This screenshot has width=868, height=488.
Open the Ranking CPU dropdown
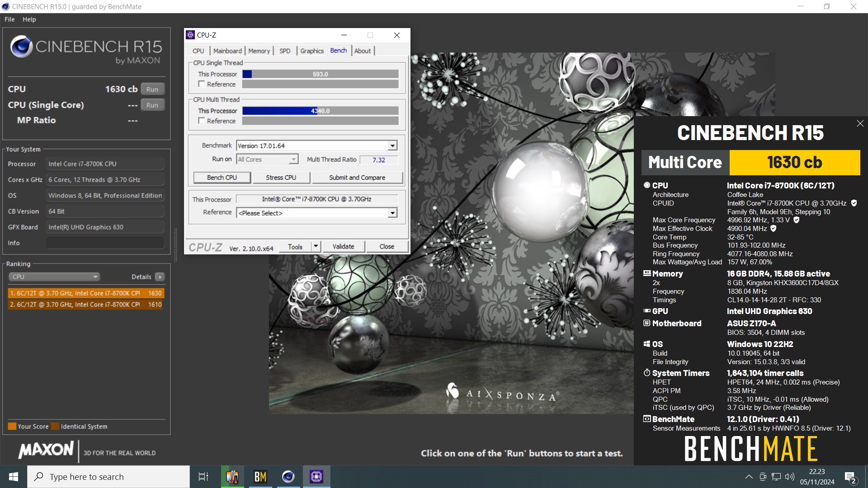tap(54, 277)
